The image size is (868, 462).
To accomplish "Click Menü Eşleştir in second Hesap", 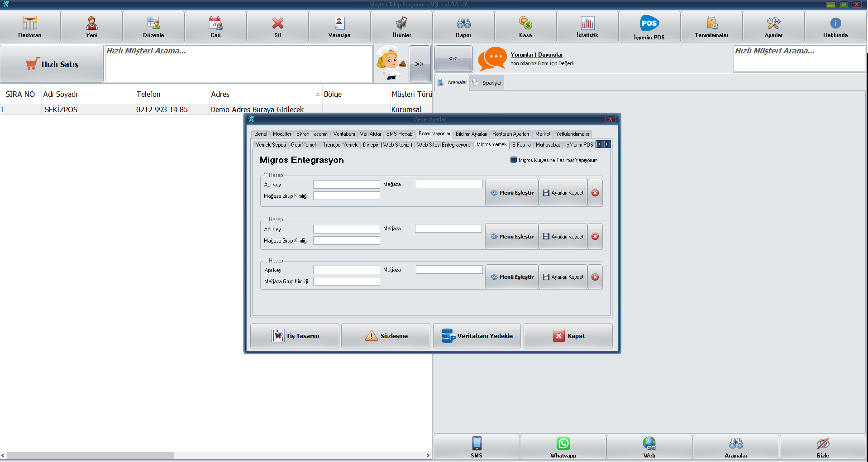I will pos(512,237).
